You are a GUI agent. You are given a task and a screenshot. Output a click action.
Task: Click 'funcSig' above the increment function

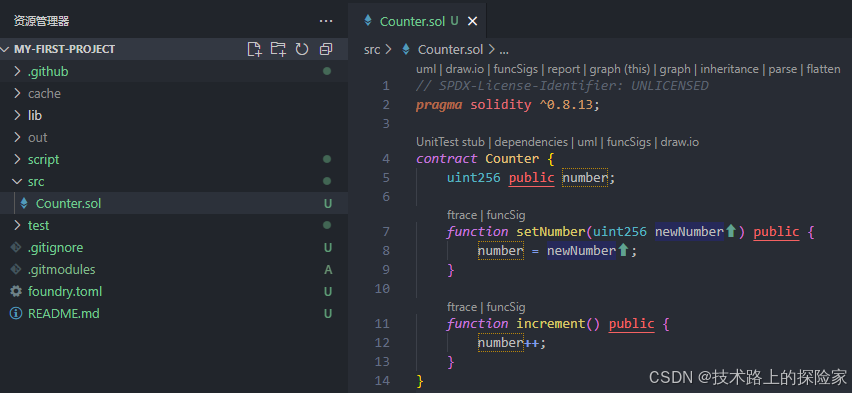click(506, 307)
